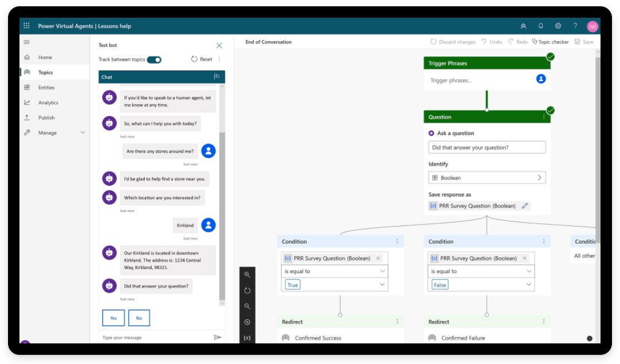Answer No in the chat
This screenshot has height=364, width=620.
(x=139, y=318)
